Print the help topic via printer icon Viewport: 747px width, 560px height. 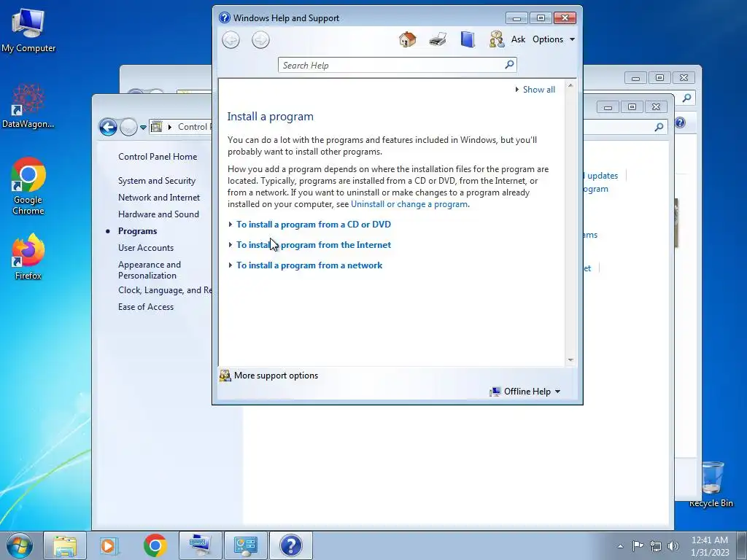pyautogui.click(x=438, y=39)
